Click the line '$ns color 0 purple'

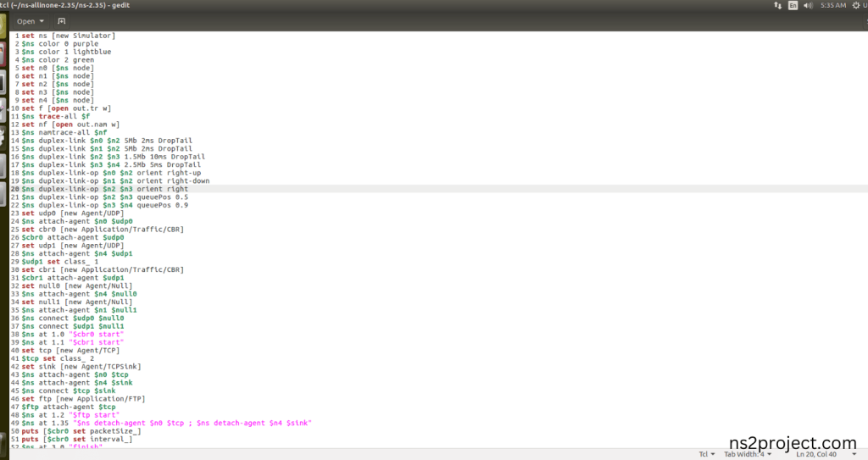coord(60,44)
